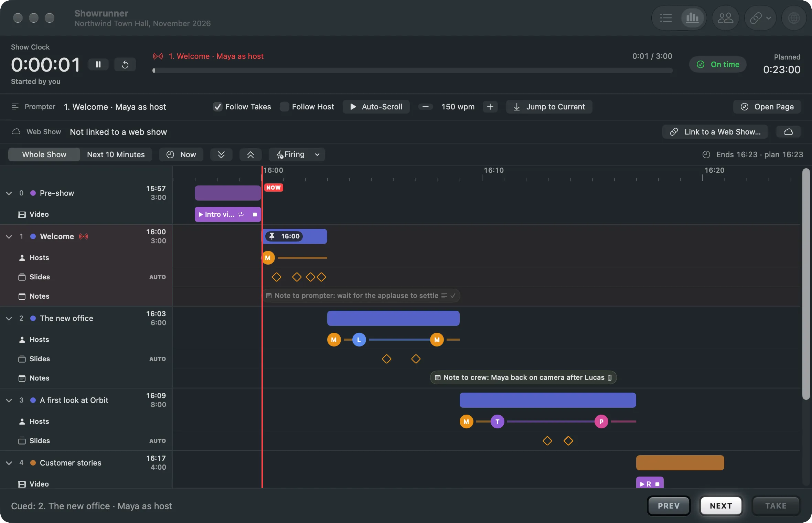
Task: Collapse the Pre-show segment
Action: pos(9,193)
